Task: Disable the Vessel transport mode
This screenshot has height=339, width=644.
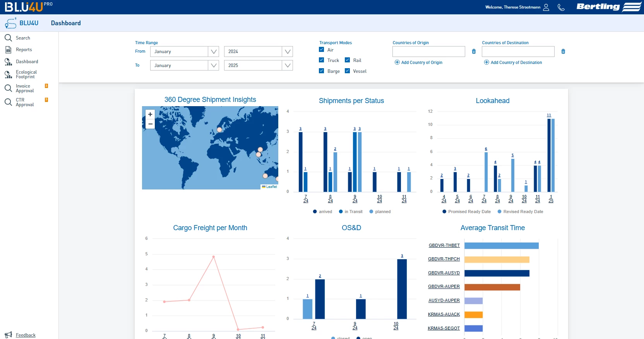Action: click(x=348, y=71)
